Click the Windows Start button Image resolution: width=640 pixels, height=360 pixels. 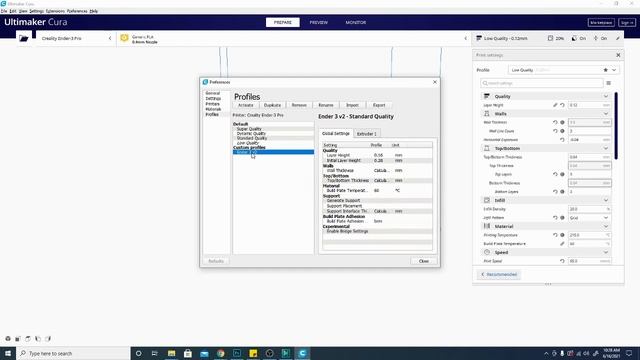8,353
